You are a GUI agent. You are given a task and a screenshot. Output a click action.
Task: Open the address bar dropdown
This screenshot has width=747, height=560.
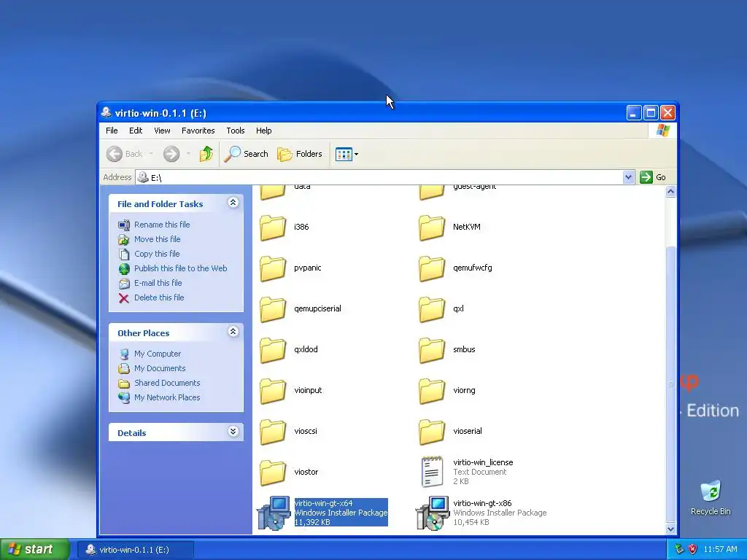point(628,177)
